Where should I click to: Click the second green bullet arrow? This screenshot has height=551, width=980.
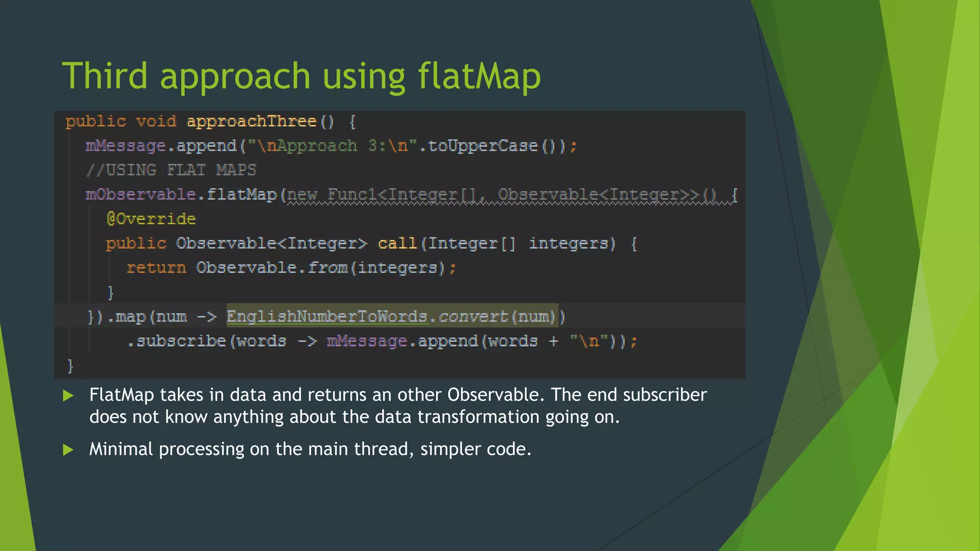68,450
